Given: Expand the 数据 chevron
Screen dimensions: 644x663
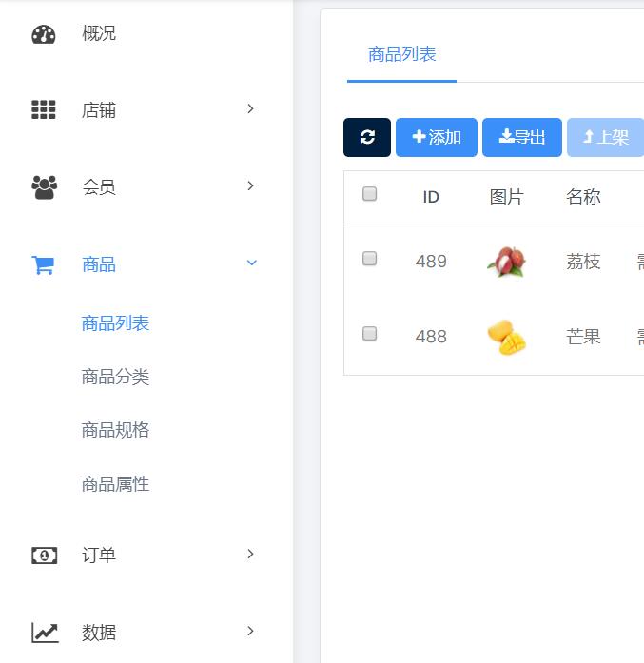Looking at the screenshot, I should tap(251, 631).
